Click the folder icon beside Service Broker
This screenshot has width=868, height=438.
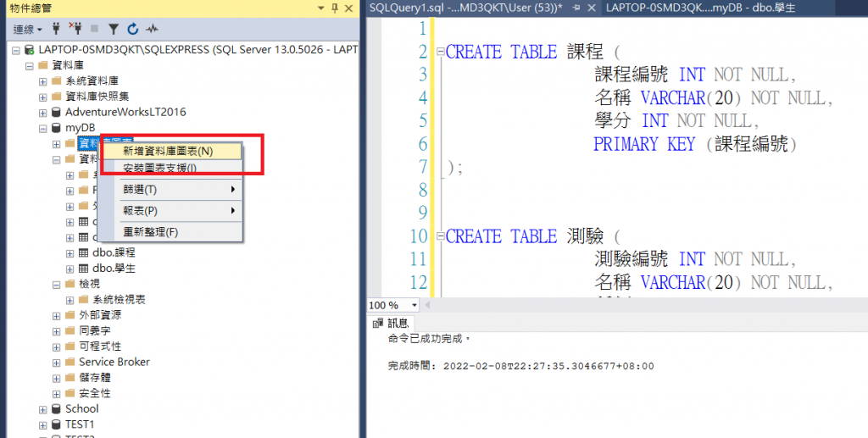[x=70, y=362]
